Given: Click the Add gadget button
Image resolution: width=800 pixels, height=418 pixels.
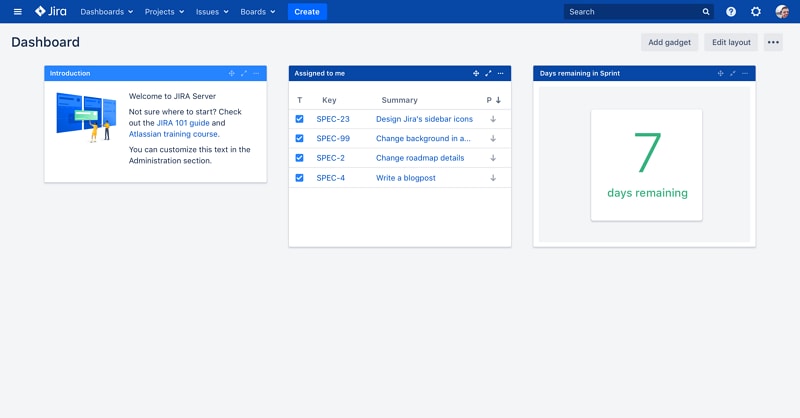Looking at the screenshot, I should (x=669, y=42).
